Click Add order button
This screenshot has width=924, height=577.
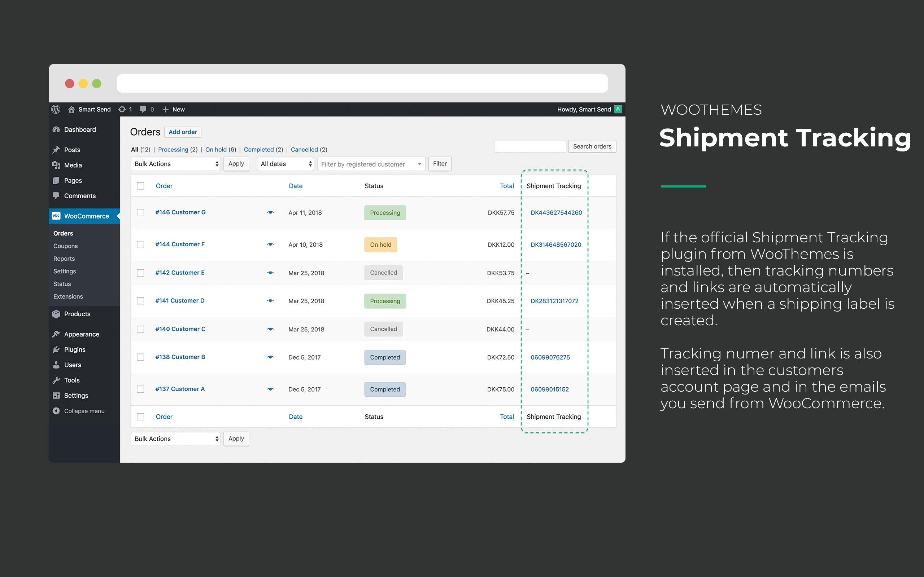pos(183,132)
